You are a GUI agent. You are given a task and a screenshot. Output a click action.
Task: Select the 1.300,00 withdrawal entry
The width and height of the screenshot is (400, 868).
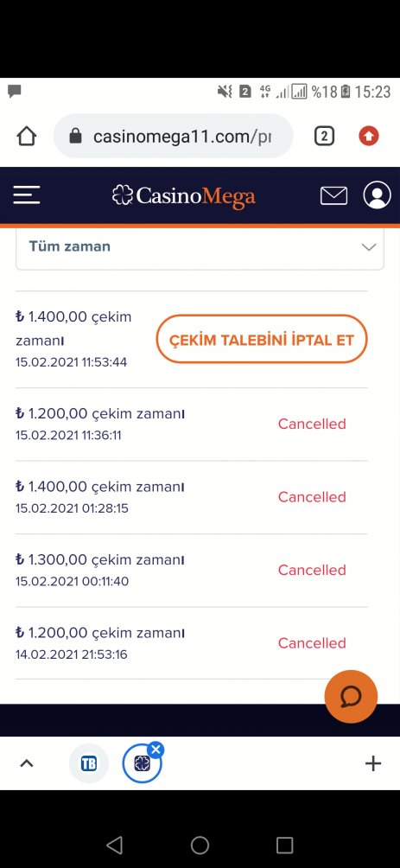point(192,571)
